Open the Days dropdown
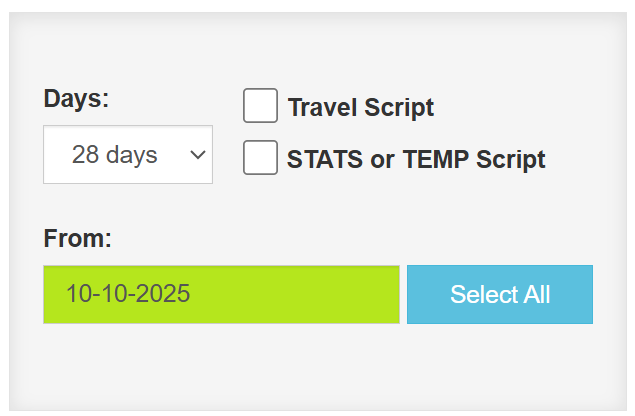This screenshot has width=635, height=416. [128, 155]
